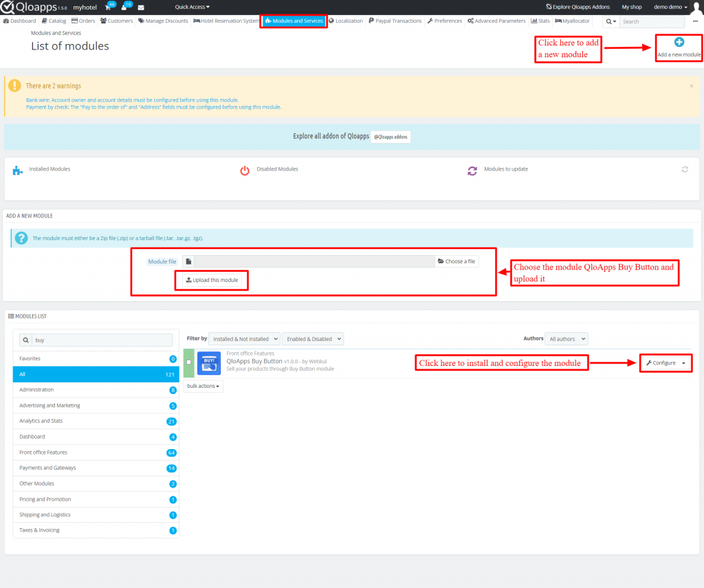Viewport: 704px width, 588px height.
Task: Open the Customers menu
Action: [117, 21]
